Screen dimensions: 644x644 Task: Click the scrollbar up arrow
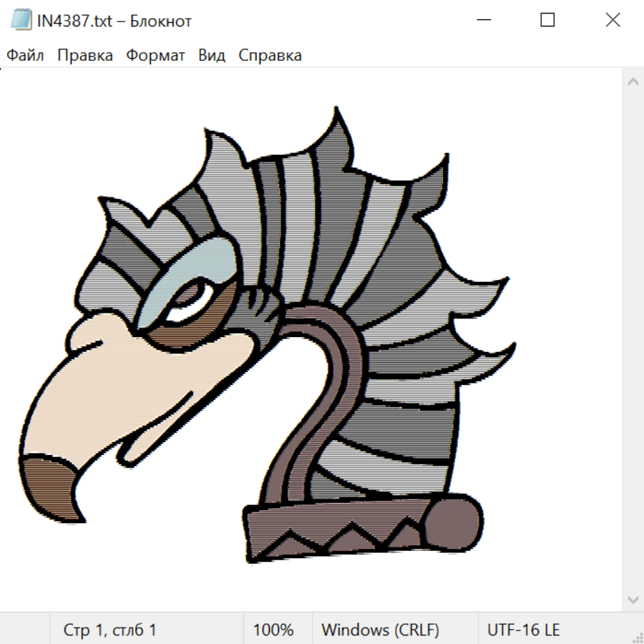633,82
